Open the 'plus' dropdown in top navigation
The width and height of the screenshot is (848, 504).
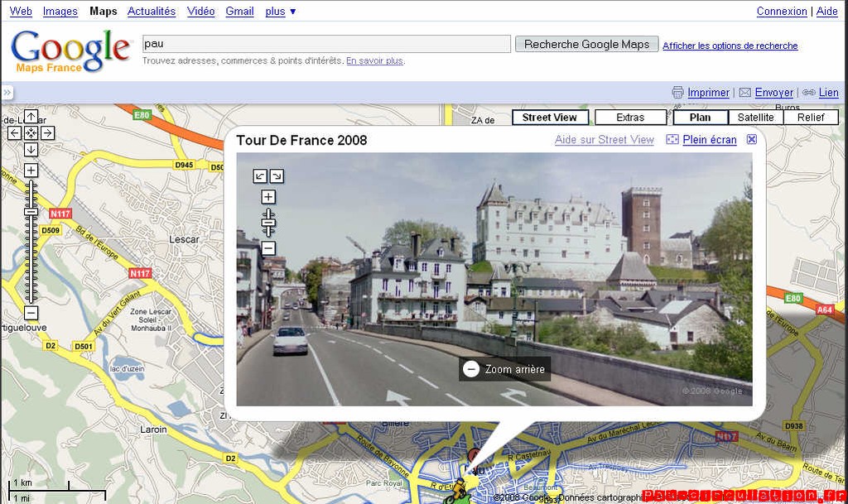[281, 12]
